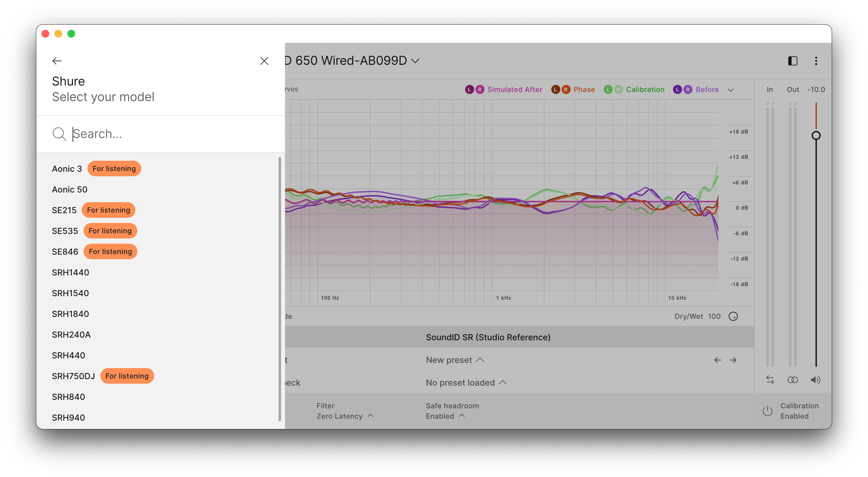The width and height of the screenshot is (868, 477).
Task: Click the model list scrollbar
Action: click(280, 289)
